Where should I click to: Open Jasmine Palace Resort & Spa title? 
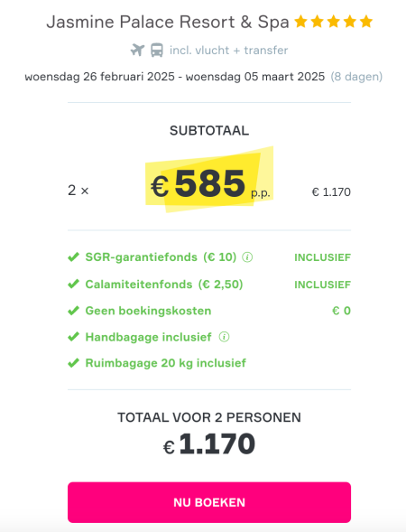click(168, 22)
